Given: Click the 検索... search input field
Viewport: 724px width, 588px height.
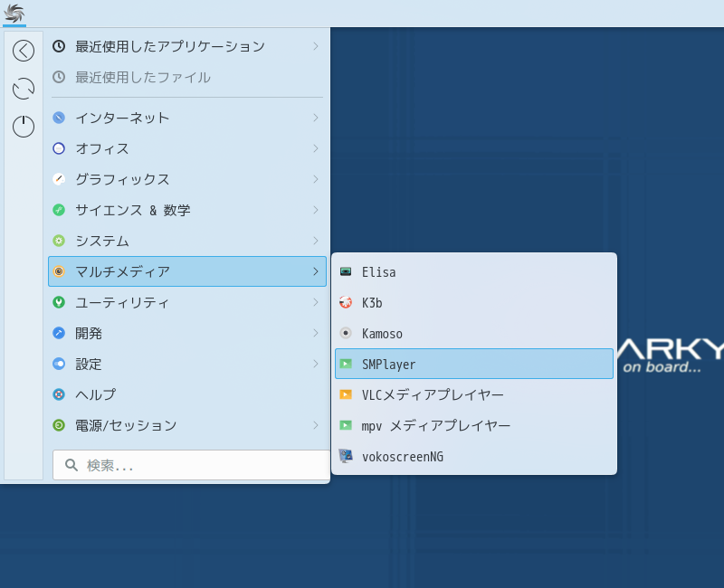Looking at the screenshot, I should coord(191,465).
